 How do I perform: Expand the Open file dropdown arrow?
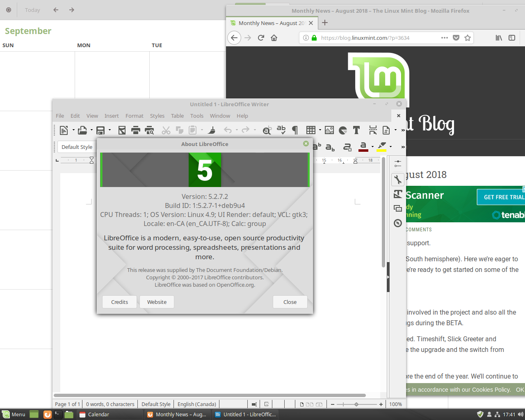(x=91, y=130)
